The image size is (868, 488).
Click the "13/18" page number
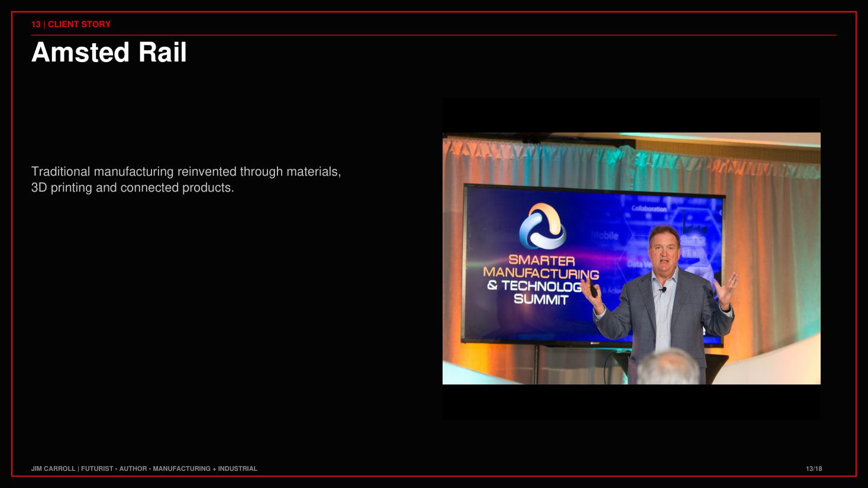click(x=814, y=468)
